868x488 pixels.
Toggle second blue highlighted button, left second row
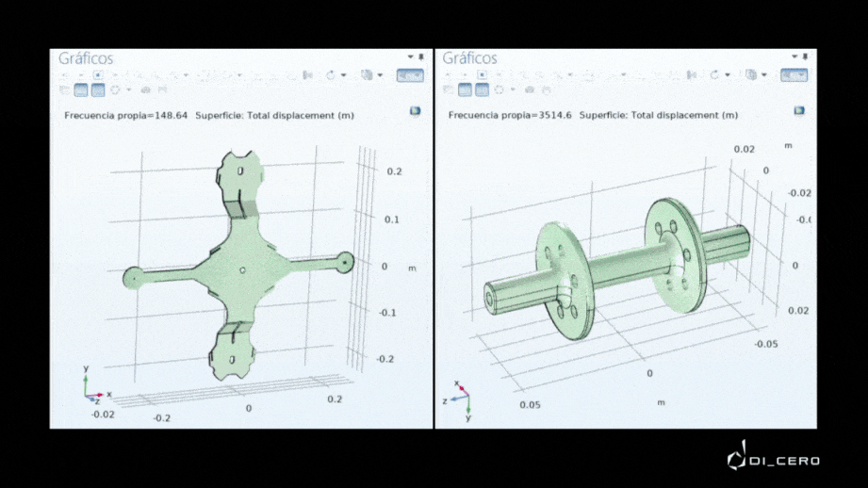[x=98, y=89]
